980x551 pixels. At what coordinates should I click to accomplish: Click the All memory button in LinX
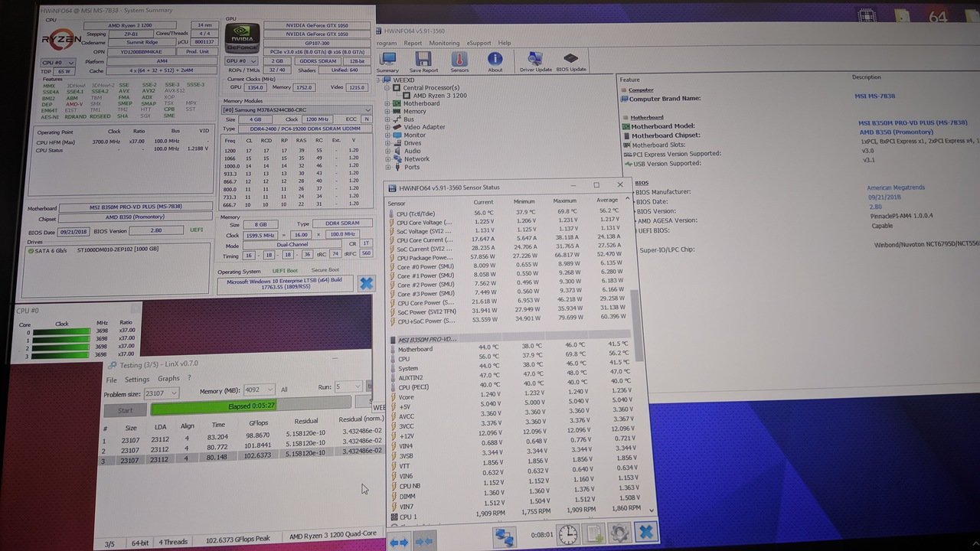click(284, 390)
